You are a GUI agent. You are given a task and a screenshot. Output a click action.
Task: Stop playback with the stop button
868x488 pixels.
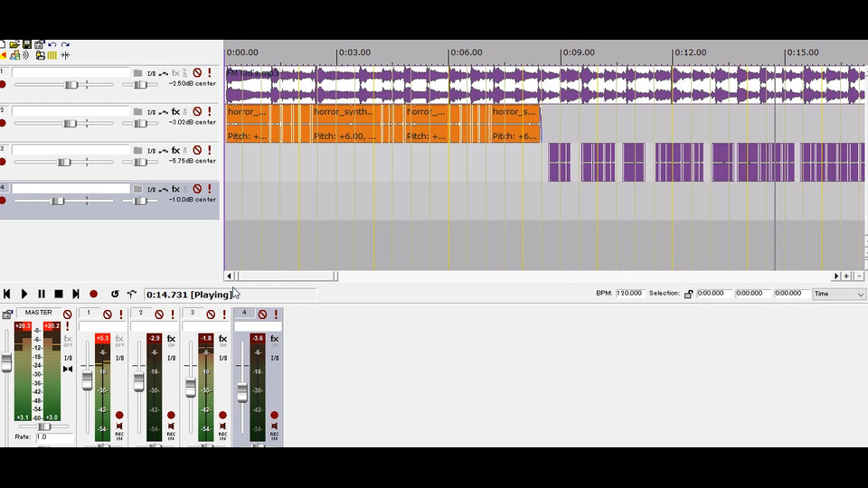(59, 295)
